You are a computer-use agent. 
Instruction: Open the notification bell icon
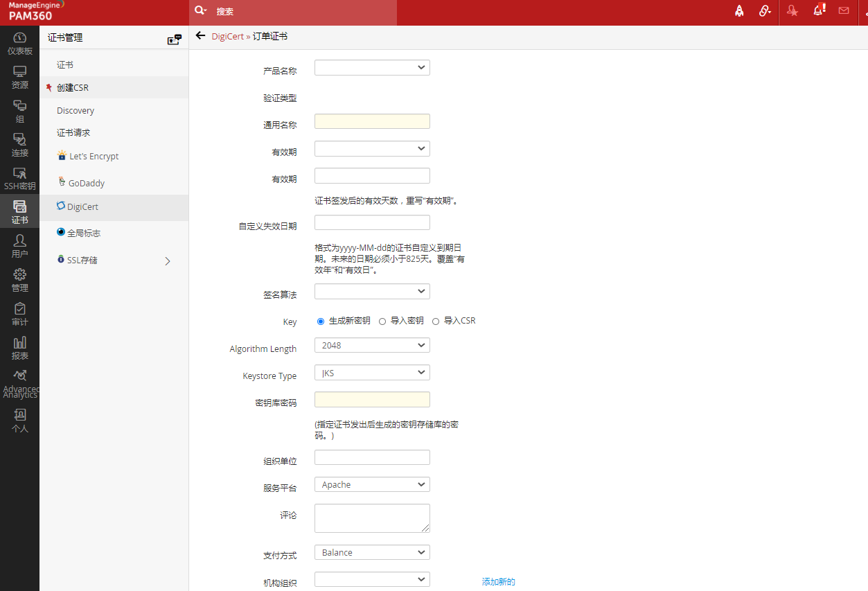click(x=819, y=10)
